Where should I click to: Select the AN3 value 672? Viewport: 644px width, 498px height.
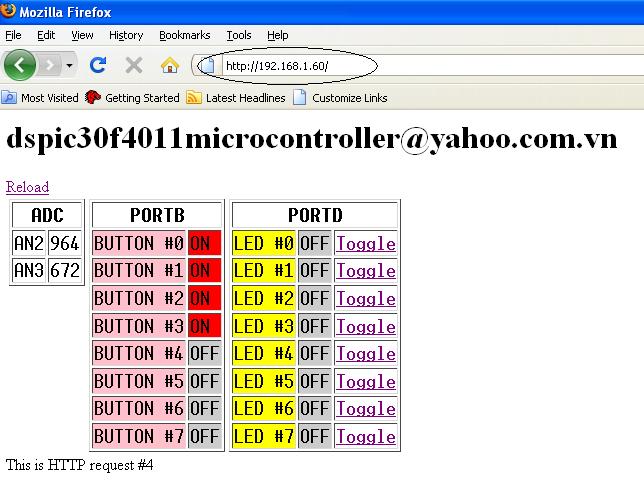(x=64, y=271)
